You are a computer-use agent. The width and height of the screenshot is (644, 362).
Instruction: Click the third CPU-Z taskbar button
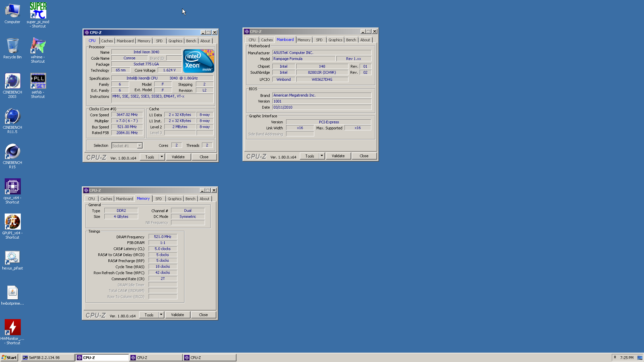[x=210, y=358]
